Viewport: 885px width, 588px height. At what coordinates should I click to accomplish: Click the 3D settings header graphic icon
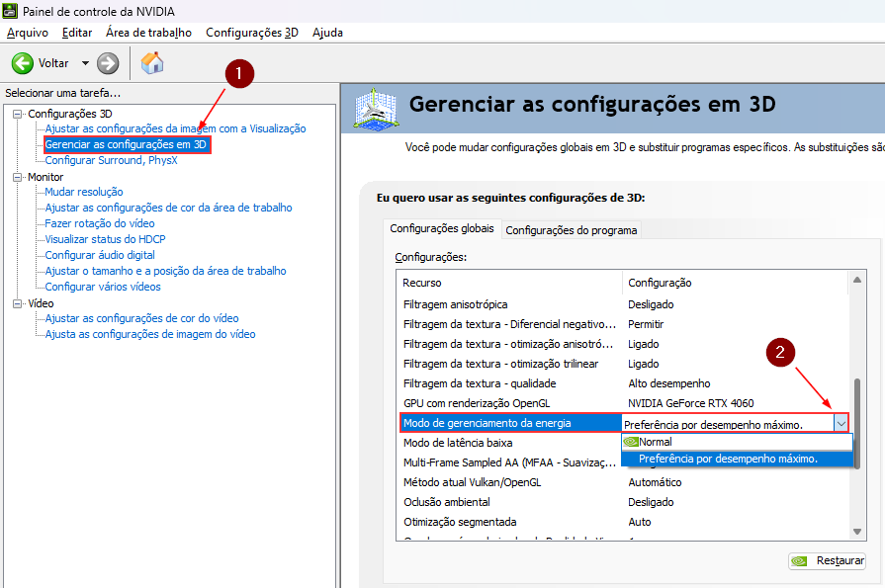click(376, 107)
